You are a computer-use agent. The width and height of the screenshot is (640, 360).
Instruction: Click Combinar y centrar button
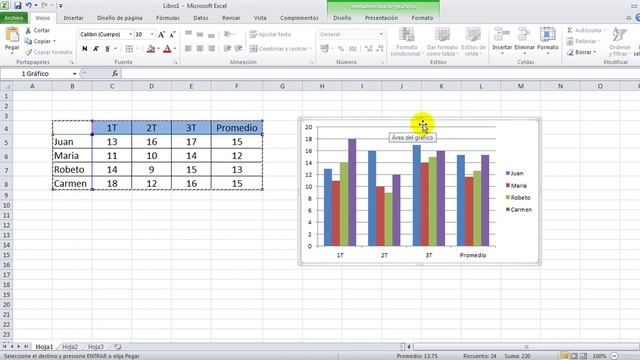coord(279,49)
